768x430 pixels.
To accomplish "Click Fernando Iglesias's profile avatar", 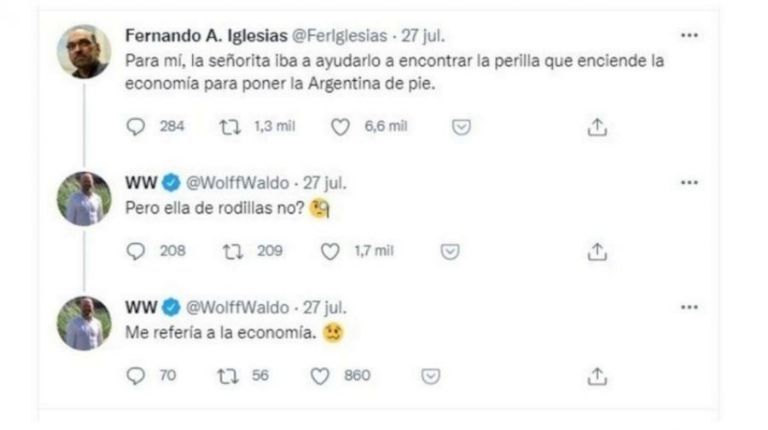I will (x=84, y=52).
